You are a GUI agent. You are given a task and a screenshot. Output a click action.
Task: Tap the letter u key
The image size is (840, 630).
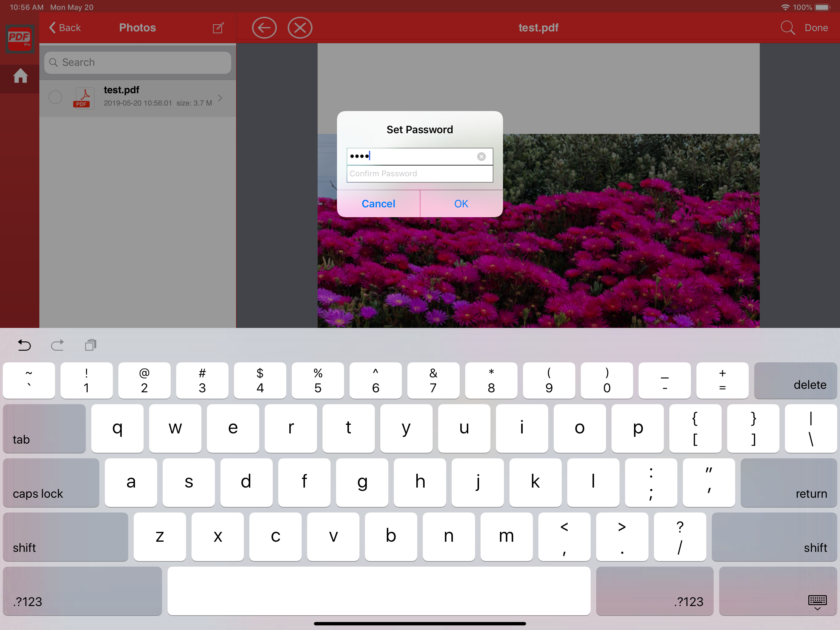click(x=464, y=429)
